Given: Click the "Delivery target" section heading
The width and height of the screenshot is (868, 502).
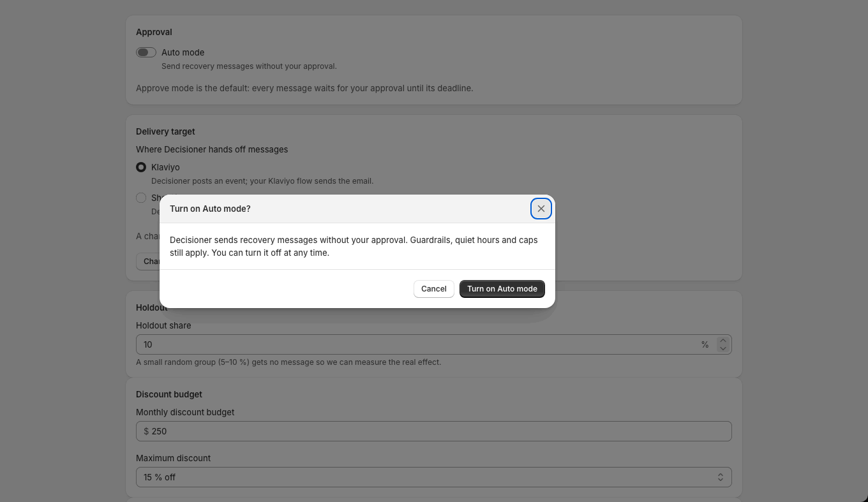Looking at the screenshot, I should pyautogui.click(x=165, y=131).
